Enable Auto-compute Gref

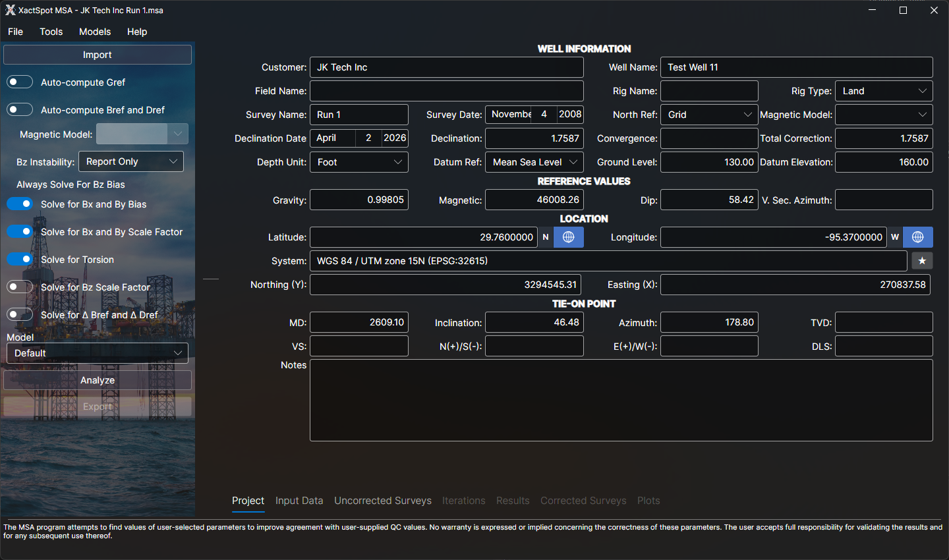coord(19,82)
